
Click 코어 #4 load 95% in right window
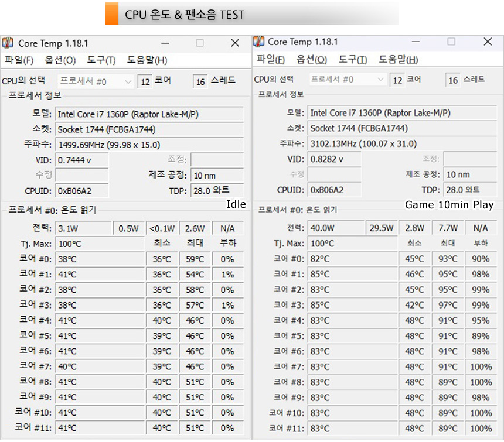pyautogui.click(x=481, y=320)
